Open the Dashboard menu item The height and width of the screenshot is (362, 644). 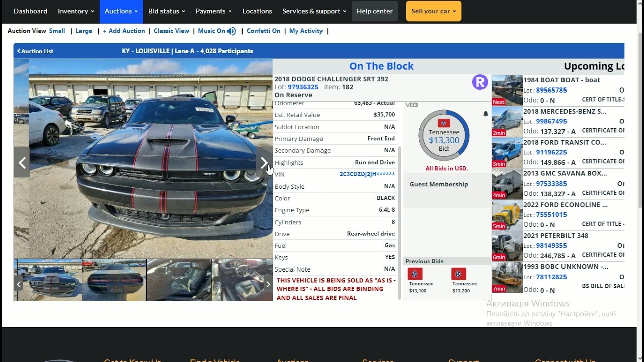(x=30, y=11)
